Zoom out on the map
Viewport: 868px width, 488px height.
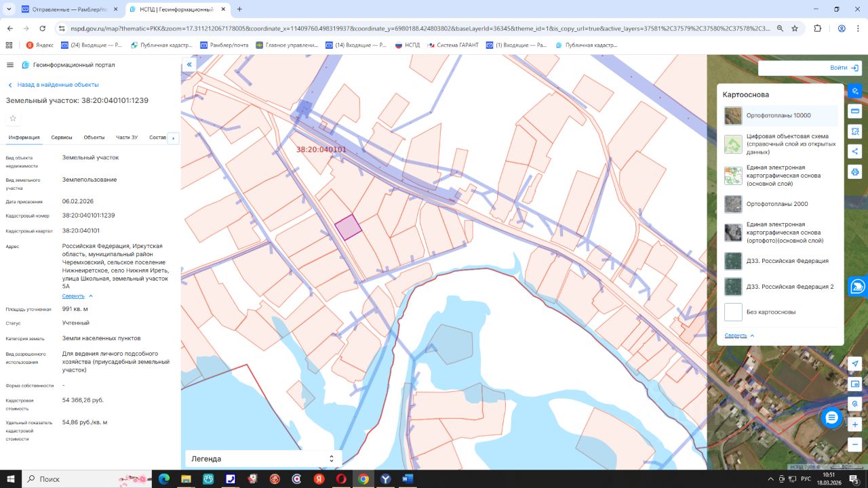point(855,444)
